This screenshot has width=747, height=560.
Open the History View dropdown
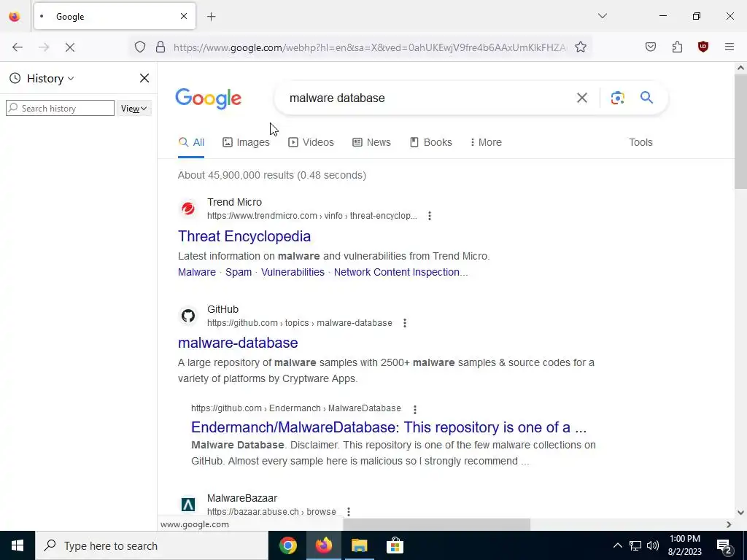[x=134, y=109]
